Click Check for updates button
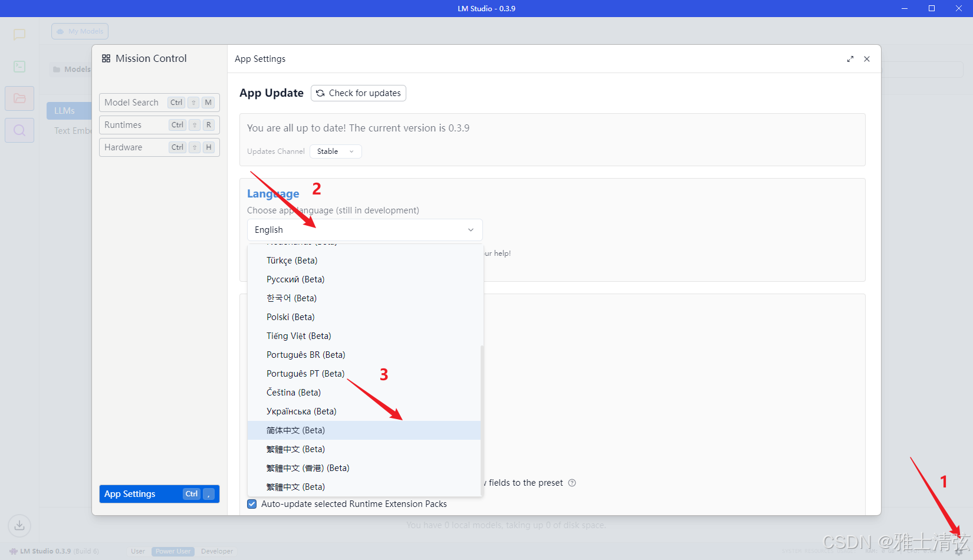Image resolution: width=973 pixels, height=560 pixels. [x=359, y=93]
